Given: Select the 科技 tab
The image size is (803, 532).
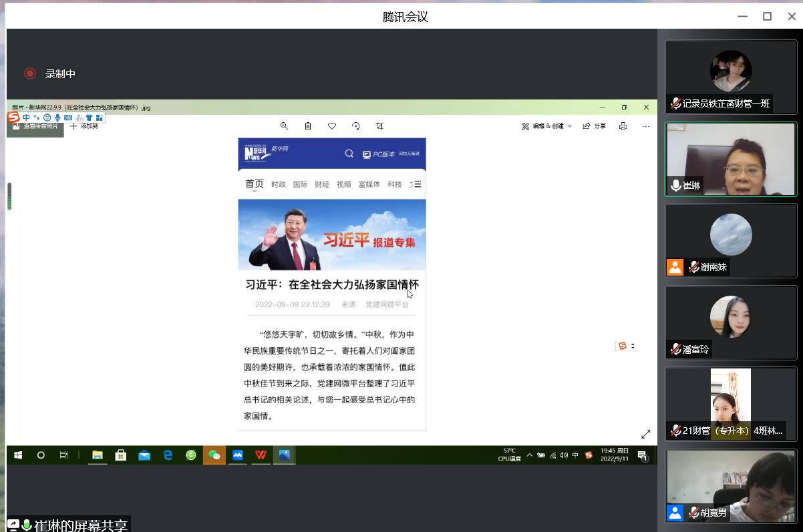Looking at the screenshot, I should coord(395,184).
